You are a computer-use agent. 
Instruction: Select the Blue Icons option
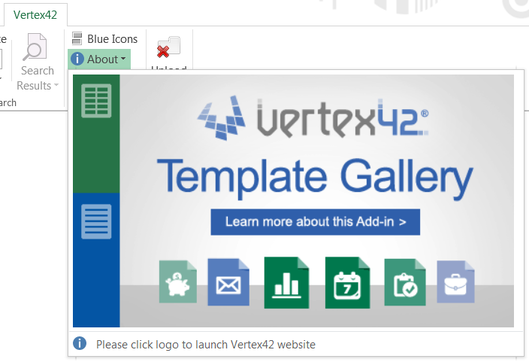105,39
